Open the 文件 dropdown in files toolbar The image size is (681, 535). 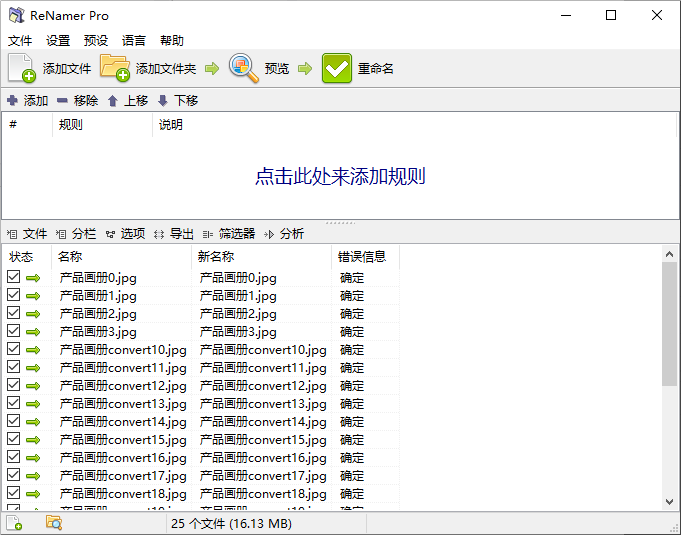[27, 234]
